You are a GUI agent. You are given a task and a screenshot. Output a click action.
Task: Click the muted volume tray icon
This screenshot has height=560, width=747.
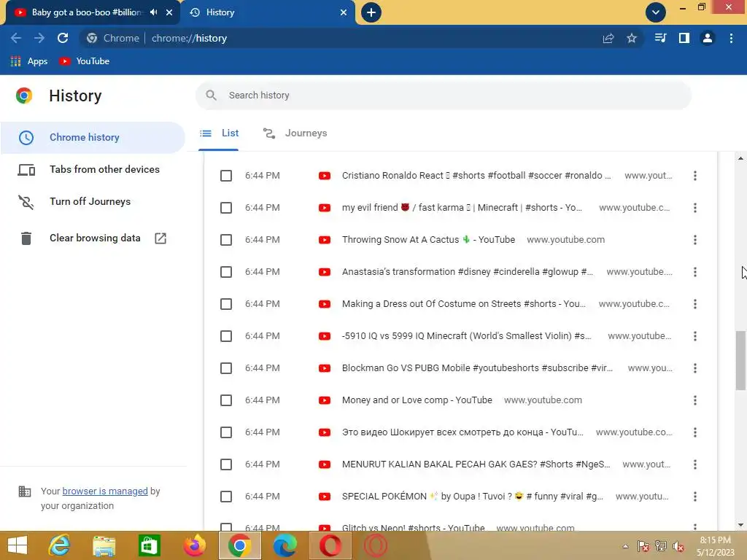pyautogui.click(x=678, y=546)
